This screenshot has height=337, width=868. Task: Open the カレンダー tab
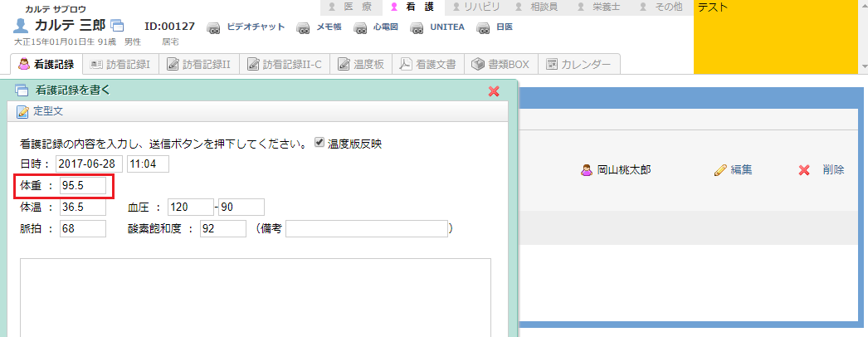[579, 64]
